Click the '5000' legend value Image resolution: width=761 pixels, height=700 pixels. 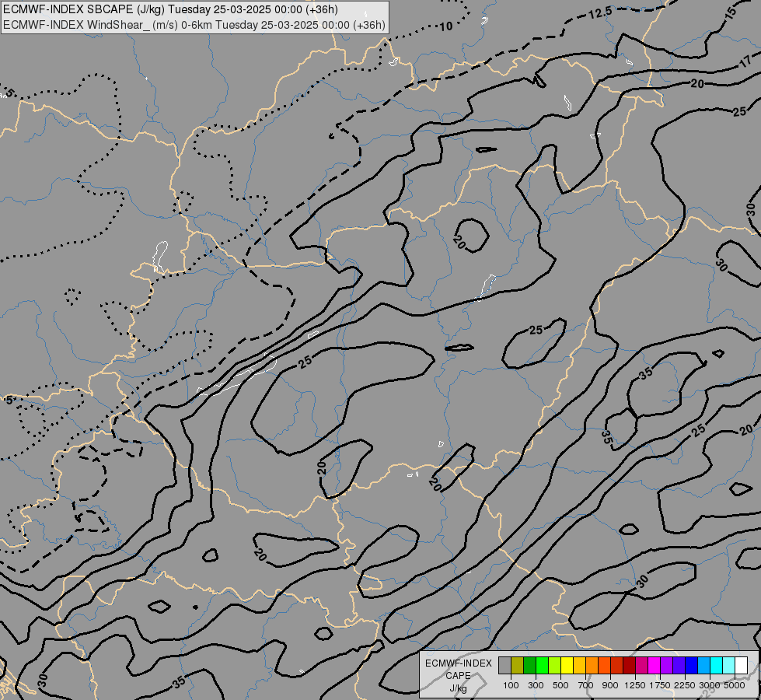tap(735, 685)
